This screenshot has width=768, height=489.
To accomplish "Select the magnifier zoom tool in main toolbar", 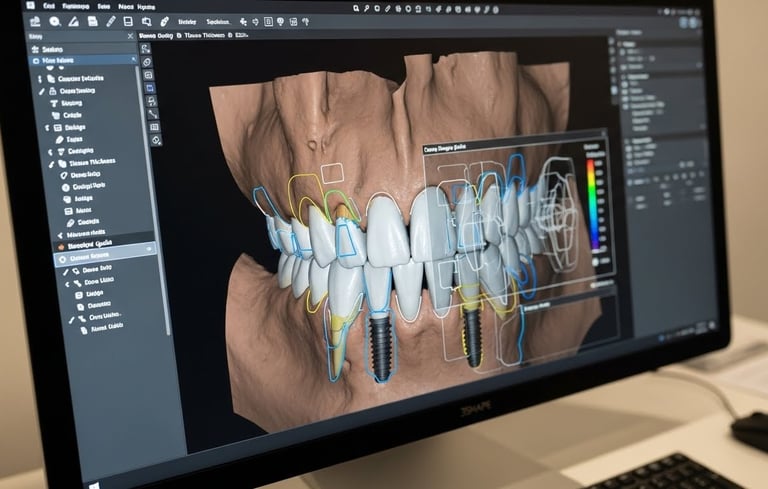I will [x=55, y=22].
